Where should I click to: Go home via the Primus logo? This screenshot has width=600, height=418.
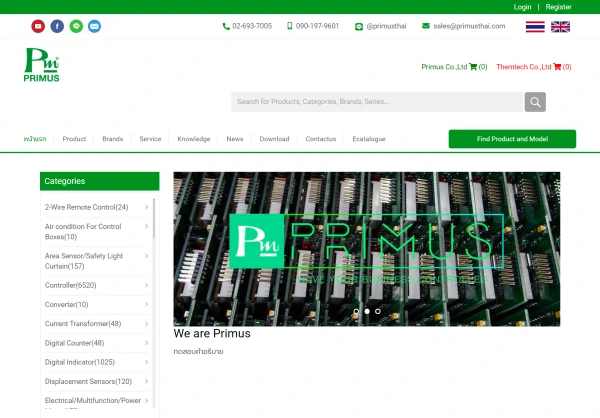(41, 65)
